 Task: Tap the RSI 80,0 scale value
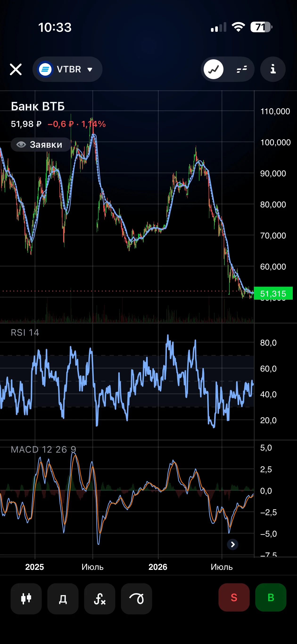pos(268,342)
